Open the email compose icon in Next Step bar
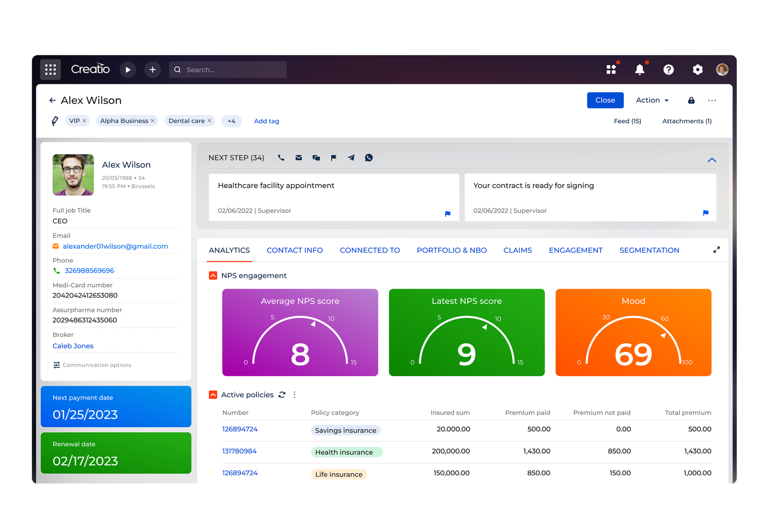 (x=299, y=158)
